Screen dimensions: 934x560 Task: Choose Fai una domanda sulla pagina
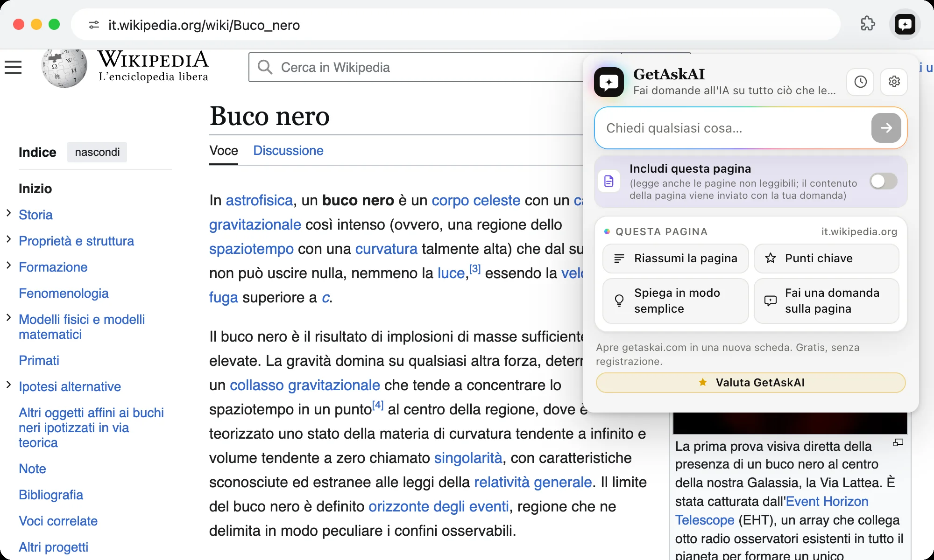pos(826,301)
